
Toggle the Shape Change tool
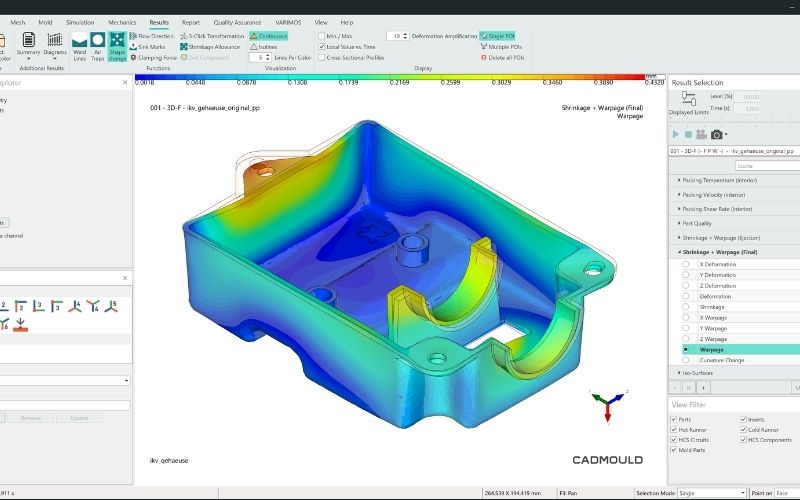click(117, 45)
